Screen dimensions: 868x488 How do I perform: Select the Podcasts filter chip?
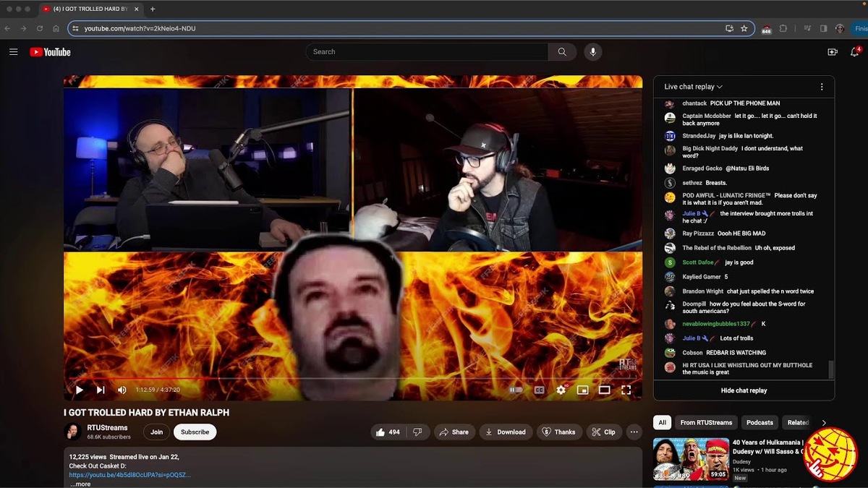(759, 422)
